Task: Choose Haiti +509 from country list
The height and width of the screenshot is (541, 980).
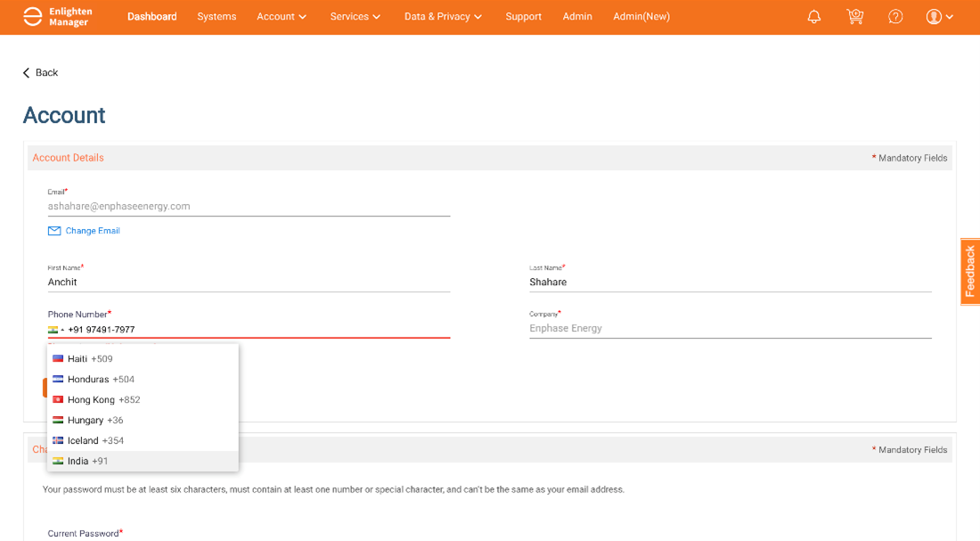Action: [143, 358]
